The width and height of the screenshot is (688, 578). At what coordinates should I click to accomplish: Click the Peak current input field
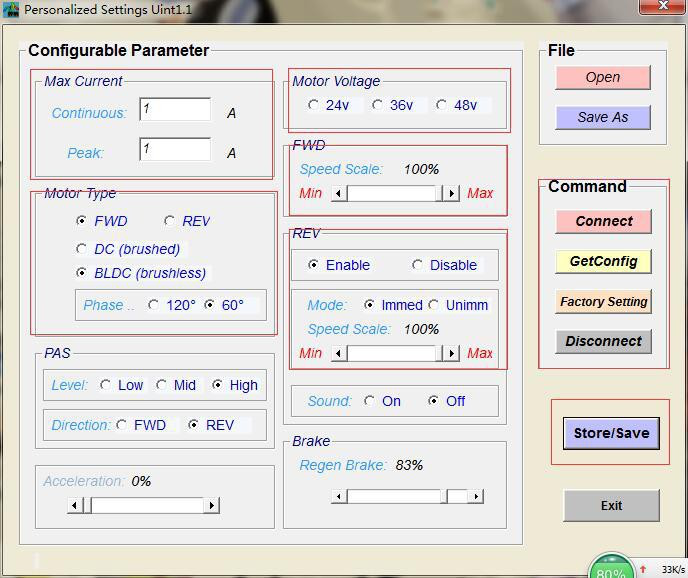click(175, 150)
